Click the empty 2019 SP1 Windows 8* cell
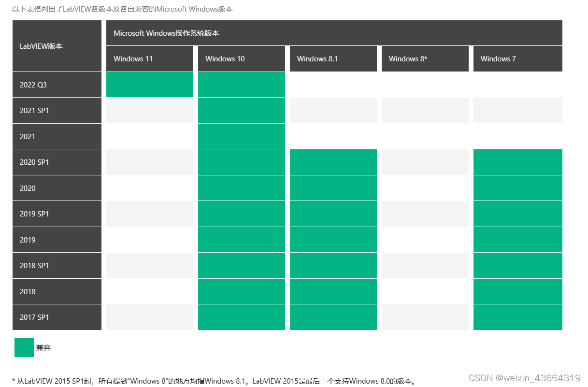Image resolution: width=588 pixels, height=387 pixels. [425, 214]
